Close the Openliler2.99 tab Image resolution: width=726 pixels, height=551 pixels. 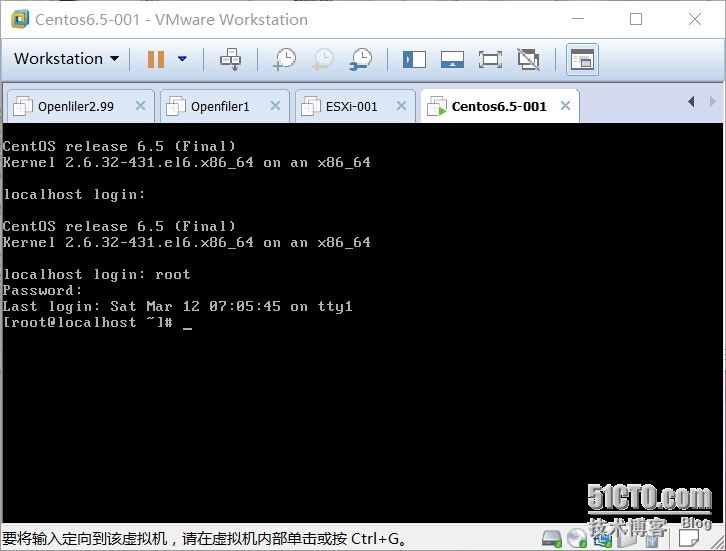click(x=140, y=106)
